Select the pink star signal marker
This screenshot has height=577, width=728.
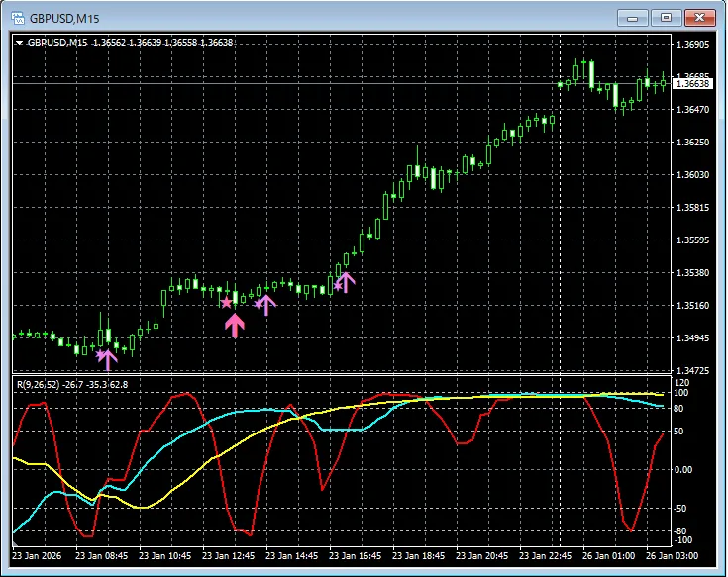click(226, 302)
